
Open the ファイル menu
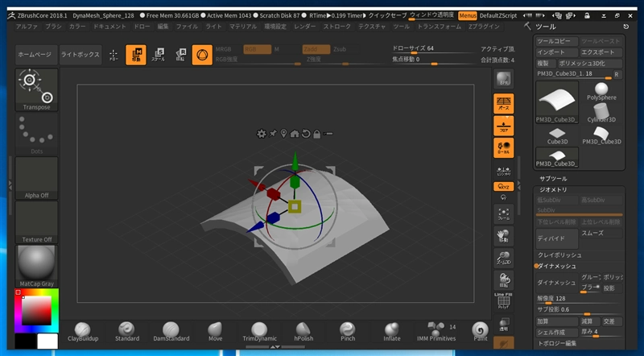[187, 27]
